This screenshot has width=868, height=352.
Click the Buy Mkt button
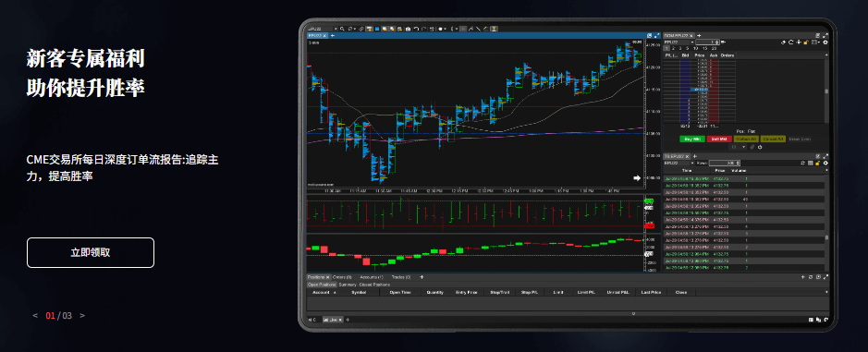coord(692,139)
